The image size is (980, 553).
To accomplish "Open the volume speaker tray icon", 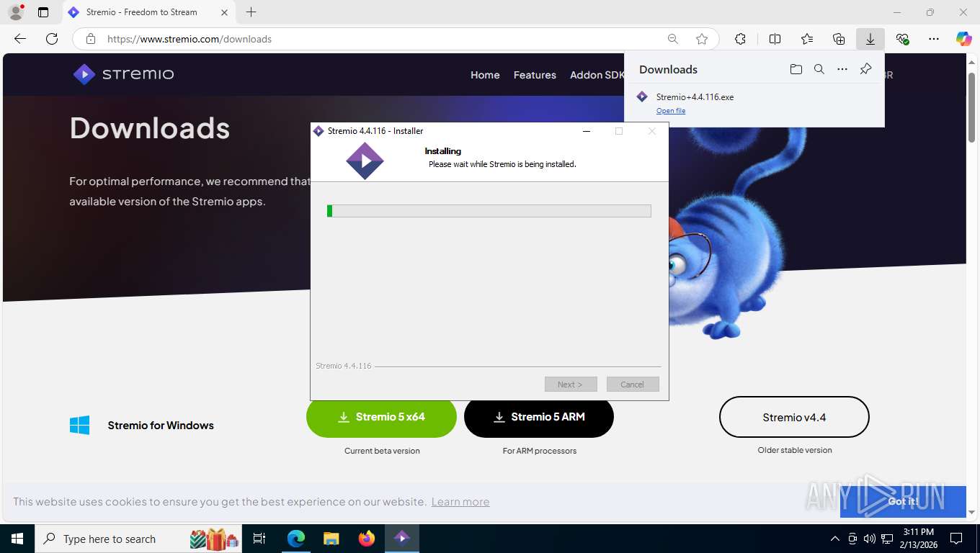I will click(869, 539).
